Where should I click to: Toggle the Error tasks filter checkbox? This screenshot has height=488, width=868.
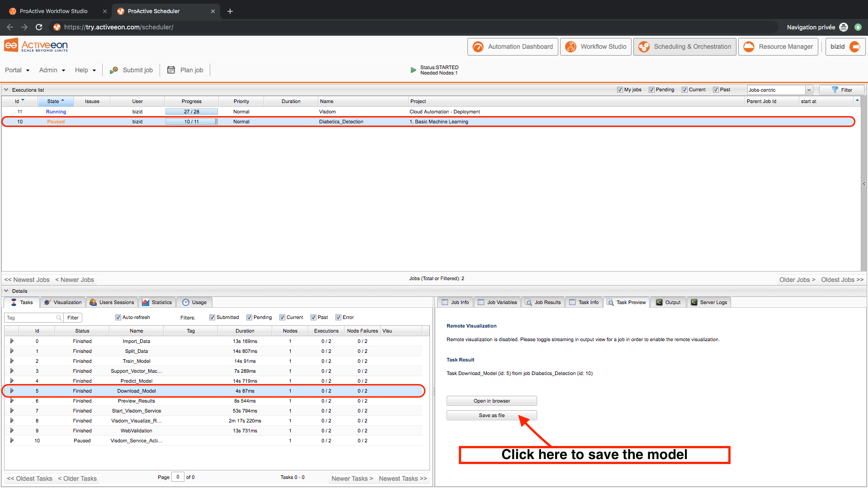pyautogui.click(x=338, y=317)
